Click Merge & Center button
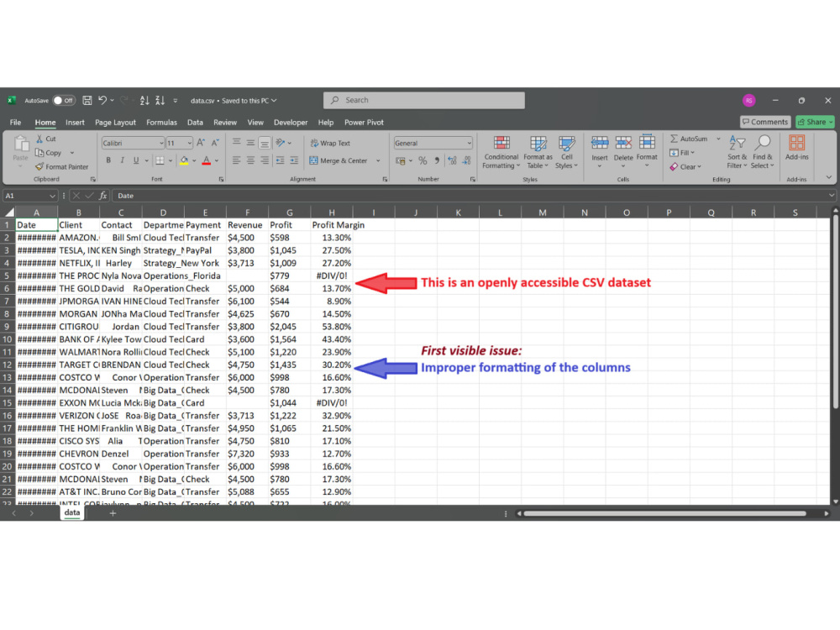The image size is (840, 630). (339, 160)
